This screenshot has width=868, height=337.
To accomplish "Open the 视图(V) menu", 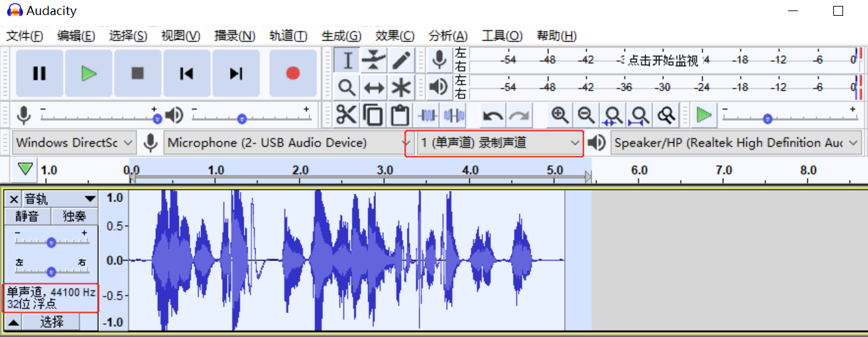I will [x=181, y=35].
